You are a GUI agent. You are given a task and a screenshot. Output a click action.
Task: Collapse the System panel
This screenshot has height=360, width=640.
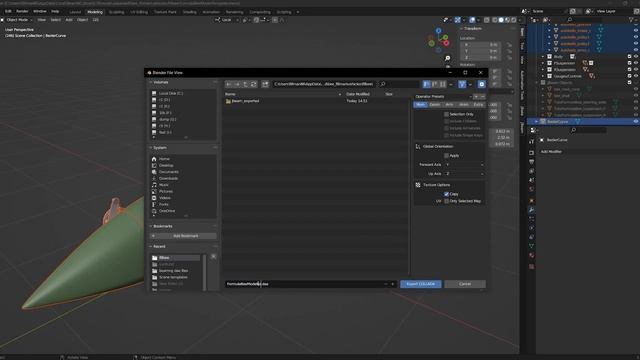click(x=152, y=148)
